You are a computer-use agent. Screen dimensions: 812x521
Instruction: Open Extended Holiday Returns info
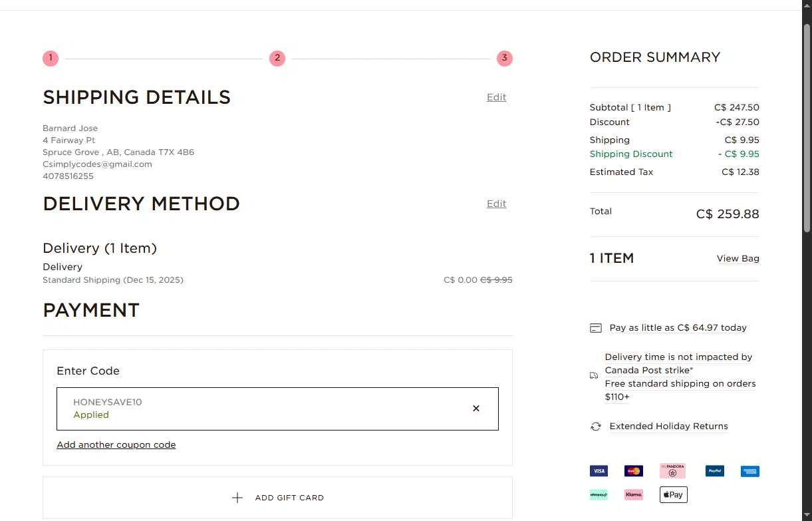[x=668, y=426]
